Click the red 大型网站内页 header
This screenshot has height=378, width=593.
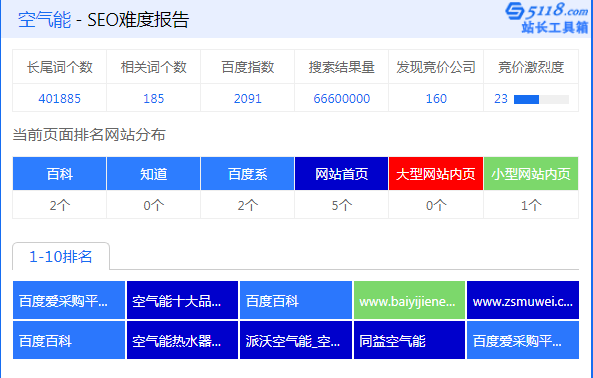tap(436, 174)
